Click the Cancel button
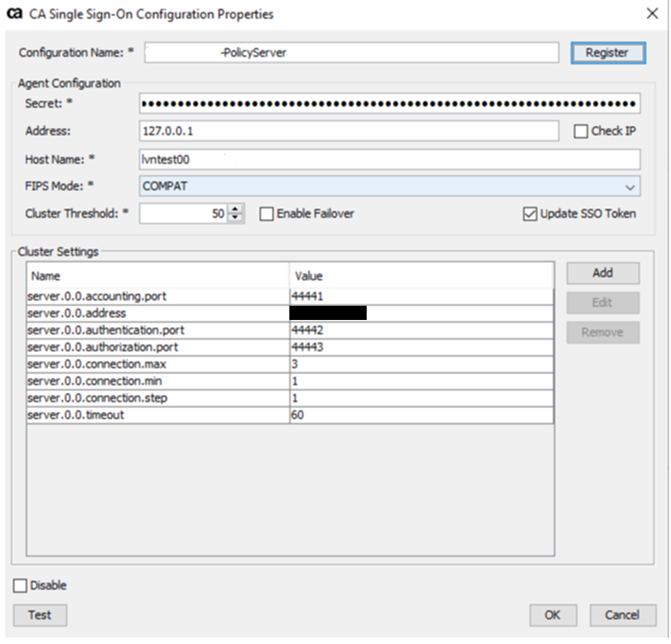The image size is (671, 644). coord(622,615)
